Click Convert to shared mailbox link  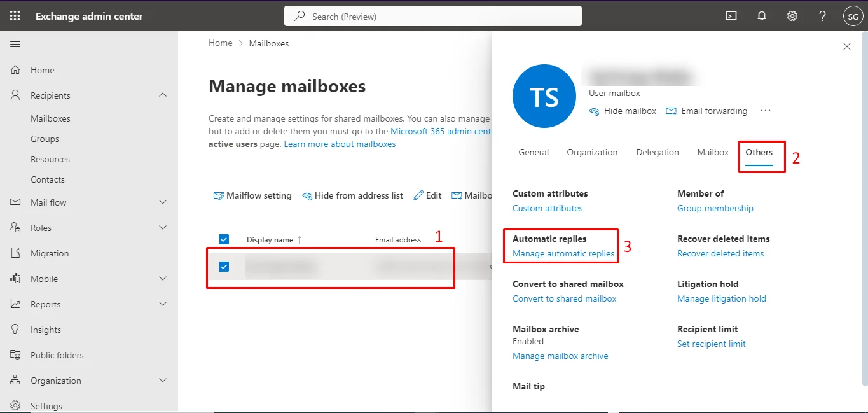(x=565, y=298)
